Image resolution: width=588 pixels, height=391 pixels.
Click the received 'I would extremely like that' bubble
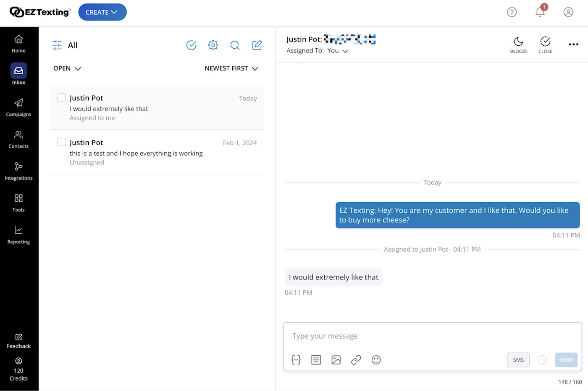(333, 277)
